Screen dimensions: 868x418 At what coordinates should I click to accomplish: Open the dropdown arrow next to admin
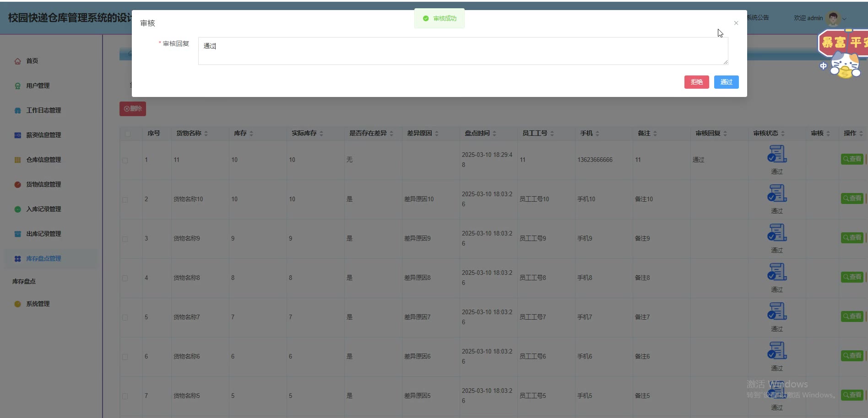click(x=845, y=19)
